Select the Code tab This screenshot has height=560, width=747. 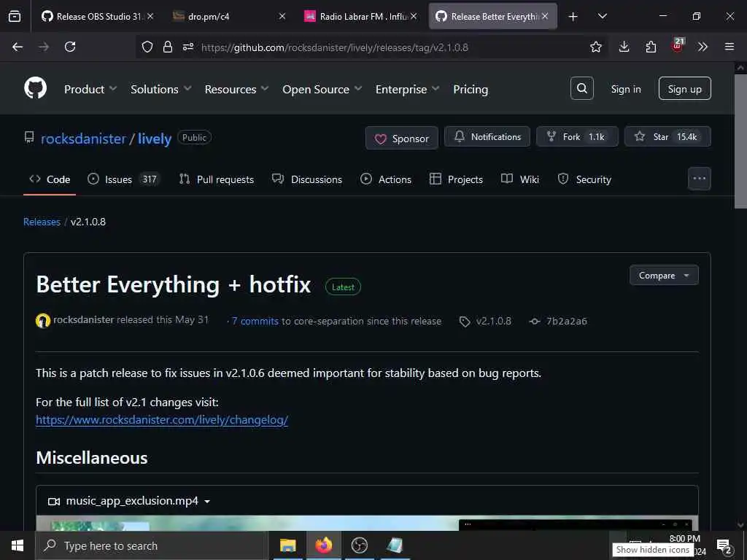[x=50, y=179]
